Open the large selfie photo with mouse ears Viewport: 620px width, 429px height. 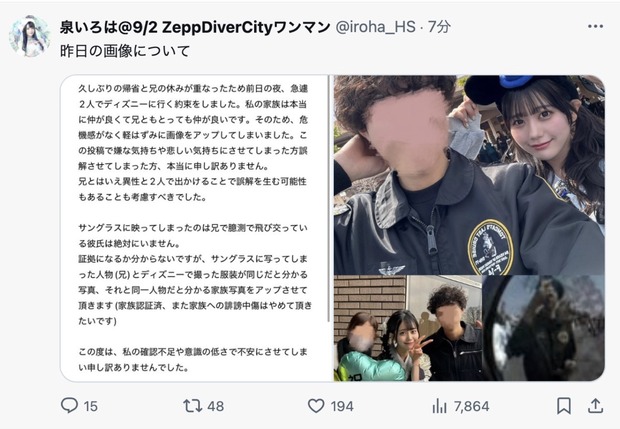(469, 175)
